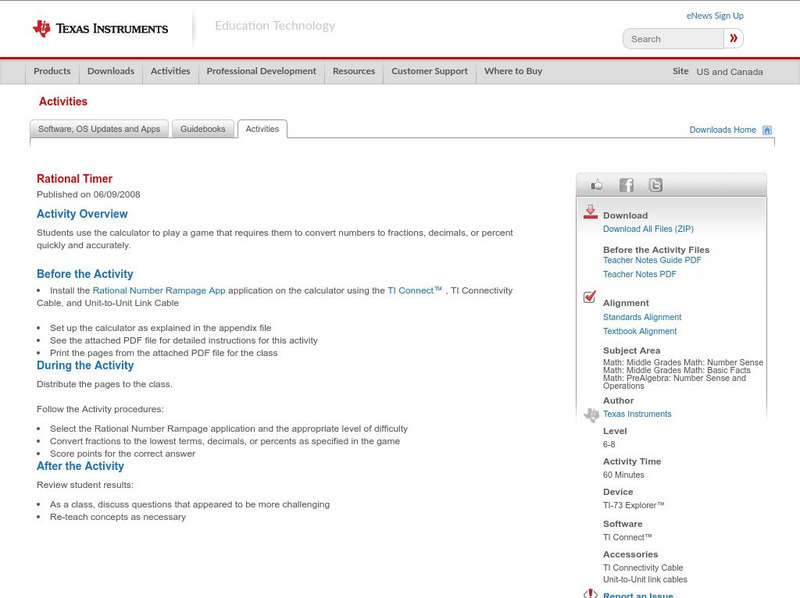Open the Products menu
The width and height of the screenshot is (800, 598).
click(52, 71)
